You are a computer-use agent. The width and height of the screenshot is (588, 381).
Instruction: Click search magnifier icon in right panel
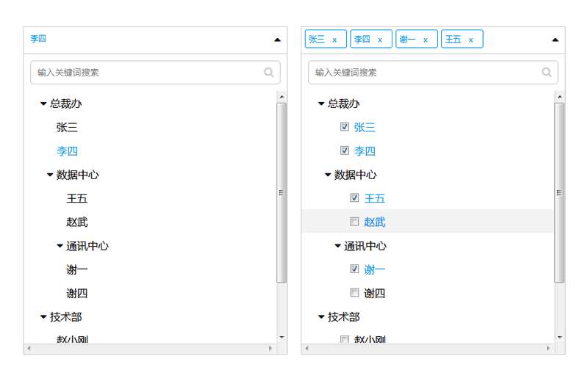[547, 72]
